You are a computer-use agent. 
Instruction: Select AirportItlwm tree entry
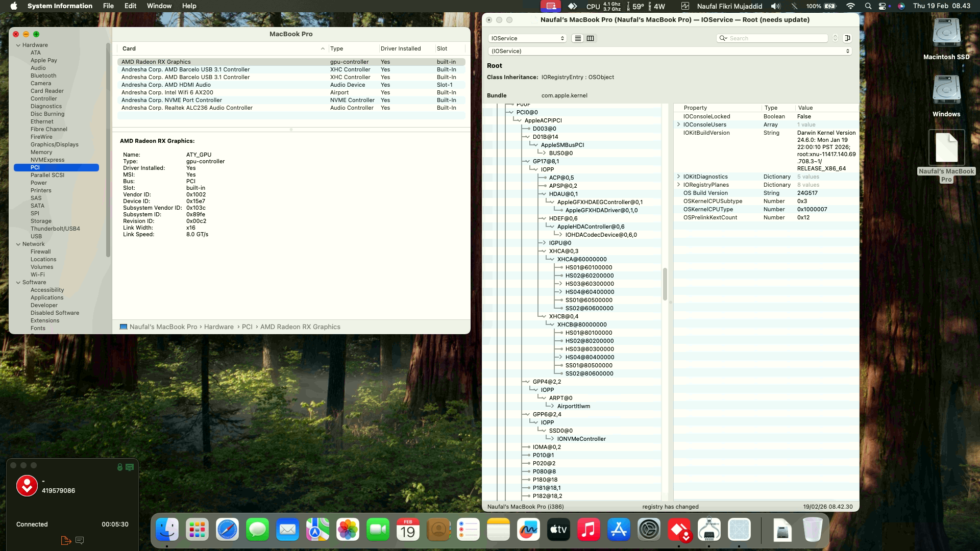coord(573,406)
